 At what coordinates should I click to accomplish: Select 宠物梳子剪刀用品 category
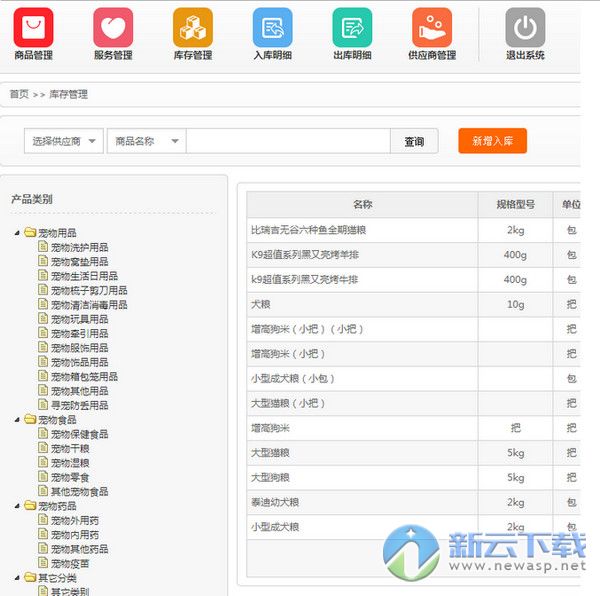tap(89, 290)
